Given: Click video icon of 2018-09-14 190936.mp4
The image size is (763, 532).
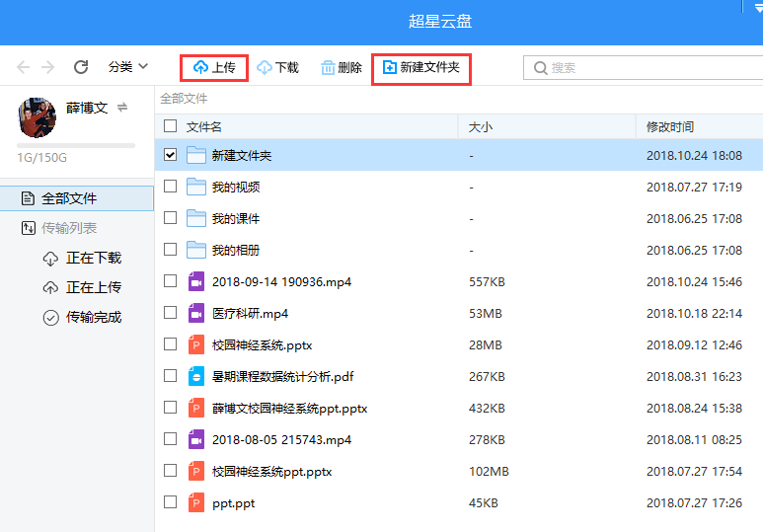Looking at the screenshot, I should click(x=196, y=281).
